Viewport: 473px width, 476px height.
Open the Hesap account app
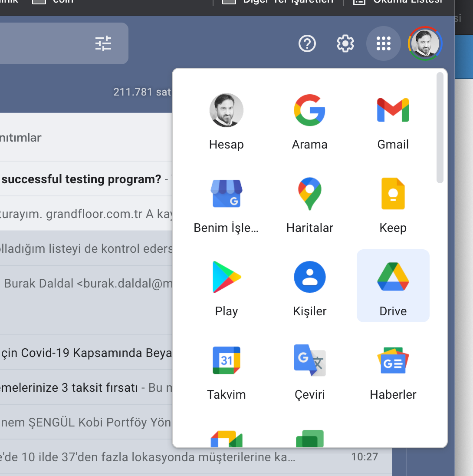227,122
